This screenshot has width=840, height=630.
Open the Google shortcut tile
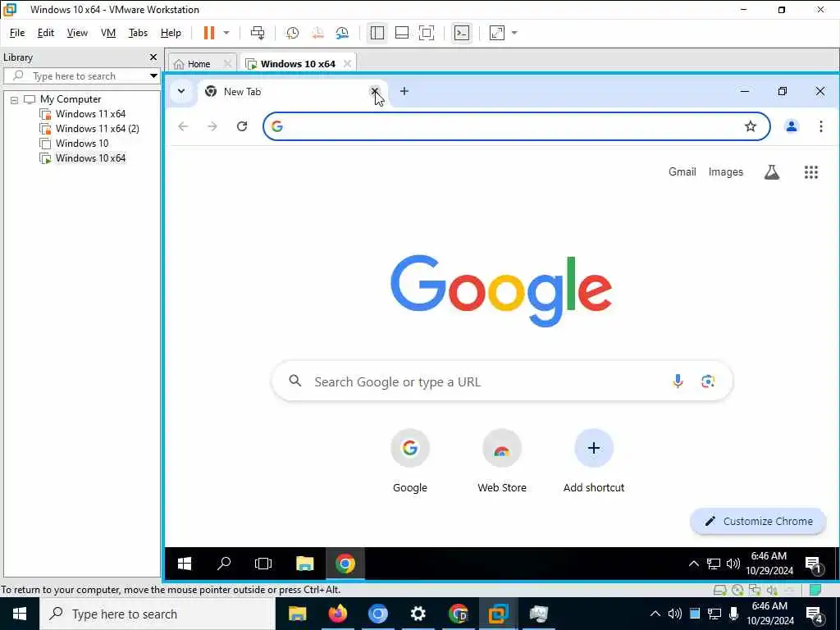point(410,461)
